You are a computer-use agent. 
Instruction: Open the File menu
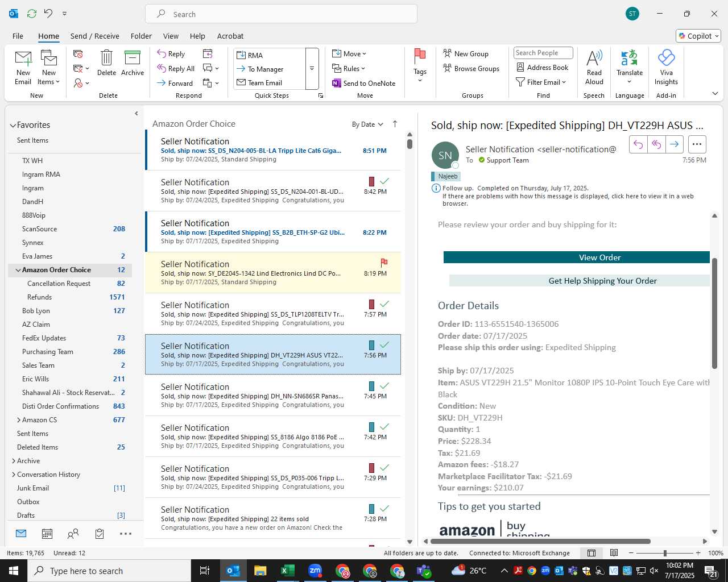pos(18,36)
